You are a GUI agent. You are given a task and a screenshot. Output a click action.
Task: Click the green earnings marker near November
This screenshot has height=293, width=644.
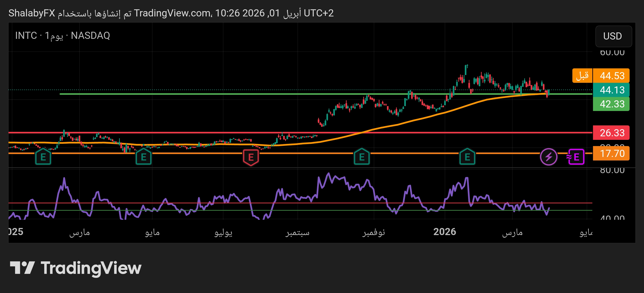click(361, 157)
